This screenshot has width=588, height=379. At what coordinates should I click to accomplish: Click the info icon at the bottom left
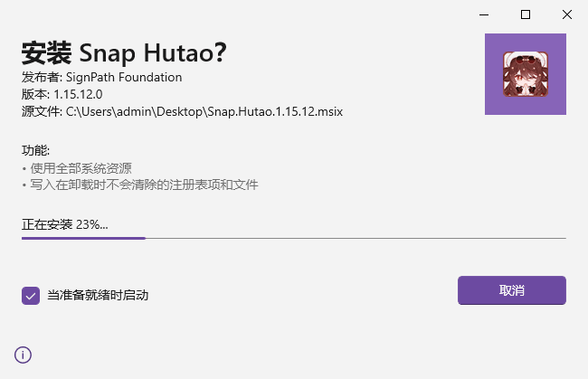pos(23,355)
